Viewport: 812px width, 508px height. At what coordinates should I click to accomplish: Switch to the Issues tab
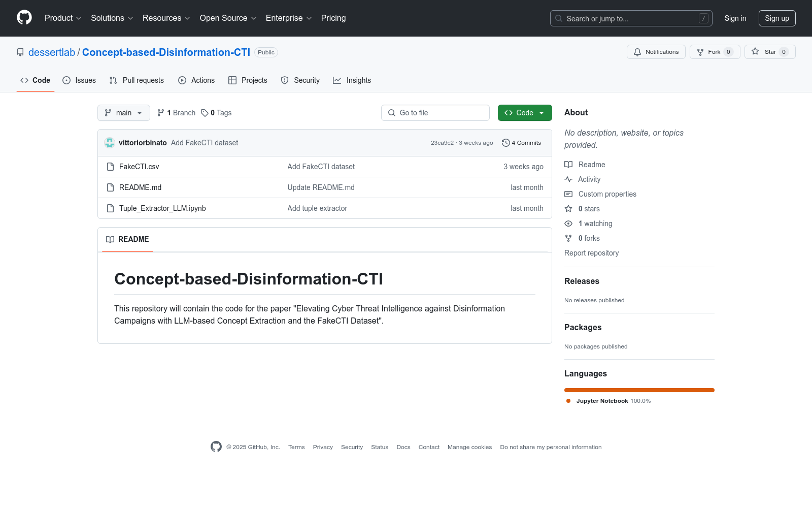[x=79, y=80]
